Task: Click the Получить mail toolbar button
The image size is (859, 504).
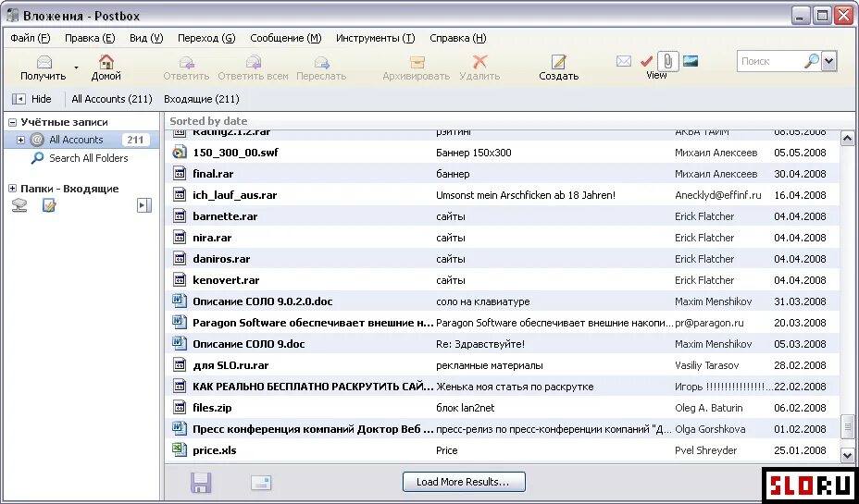Action: (x=44, y=68)
